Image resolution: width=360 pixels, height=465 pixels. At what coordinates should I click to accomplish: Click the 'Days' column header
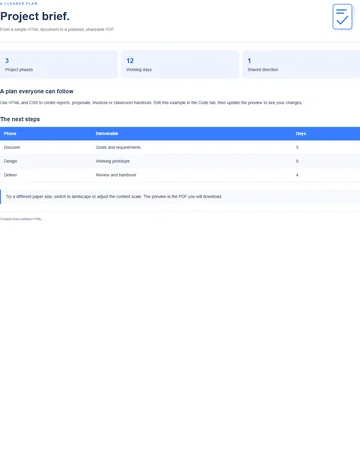(x=301, y=134)
